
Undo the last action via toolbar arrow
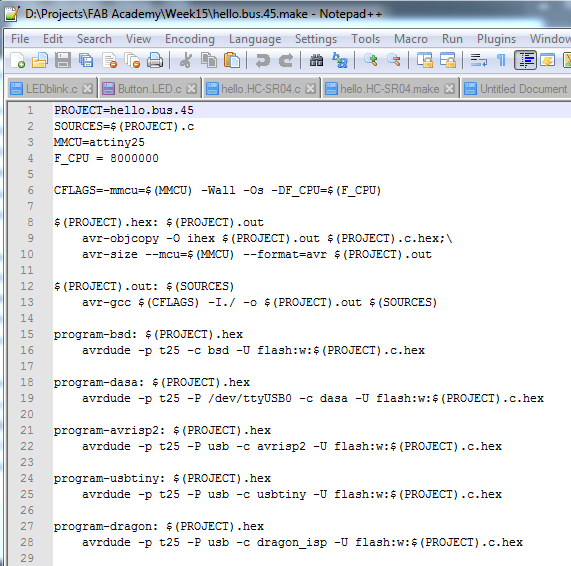(x=263, y=60)
